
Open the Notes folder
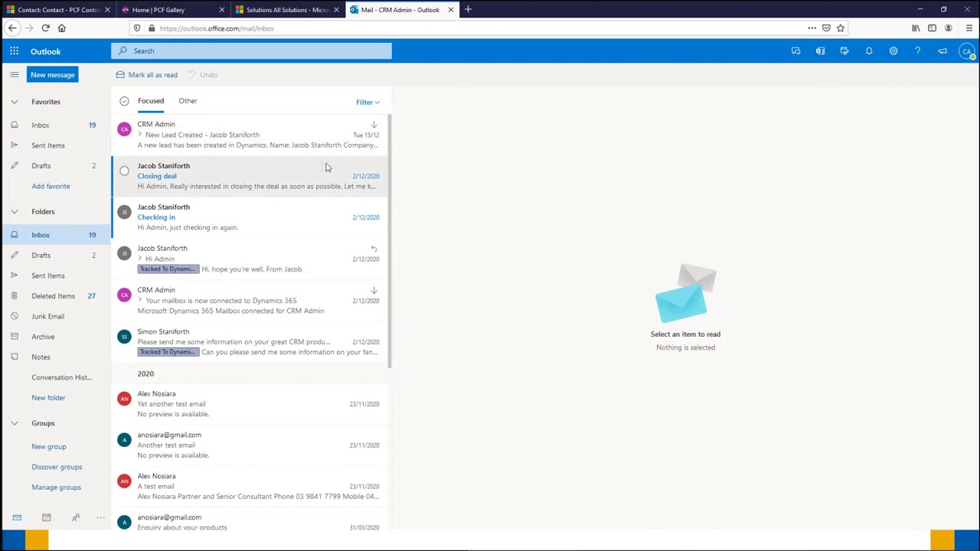click(41, 357)
